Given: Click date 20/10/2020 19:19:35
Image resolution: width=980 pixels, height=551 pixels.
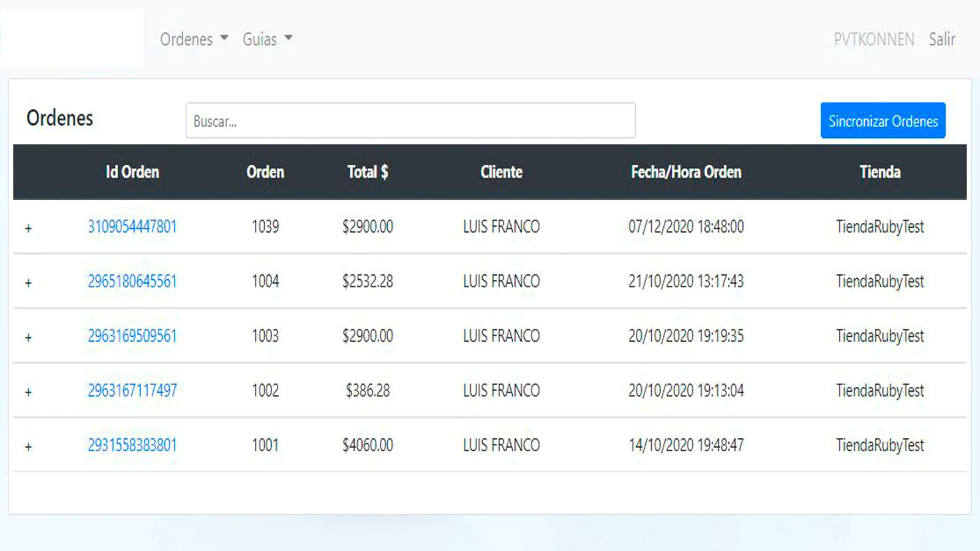Looking at the screenshot, I should (x=686, y=336).
